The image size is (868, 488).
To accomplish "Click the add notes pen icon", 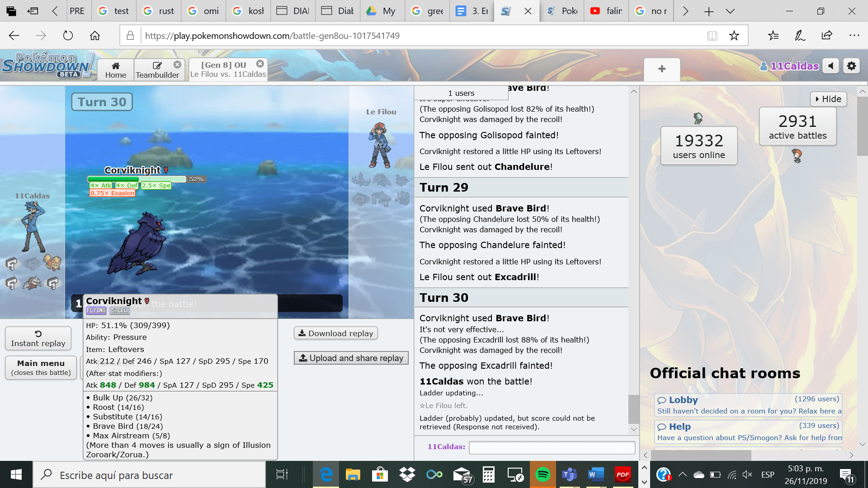I will (x=800, y=36).
